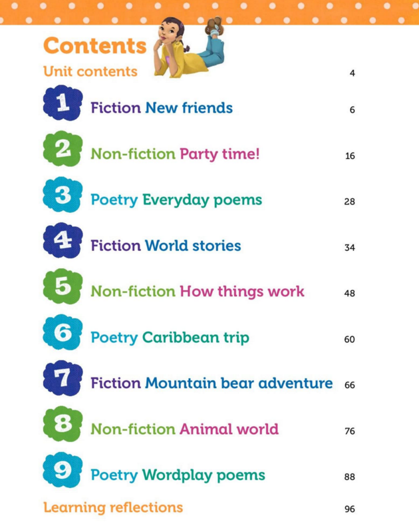This screenshot has height=532, width=419.
Task: Click the dark blue number 4 badge
Action: 63,240
